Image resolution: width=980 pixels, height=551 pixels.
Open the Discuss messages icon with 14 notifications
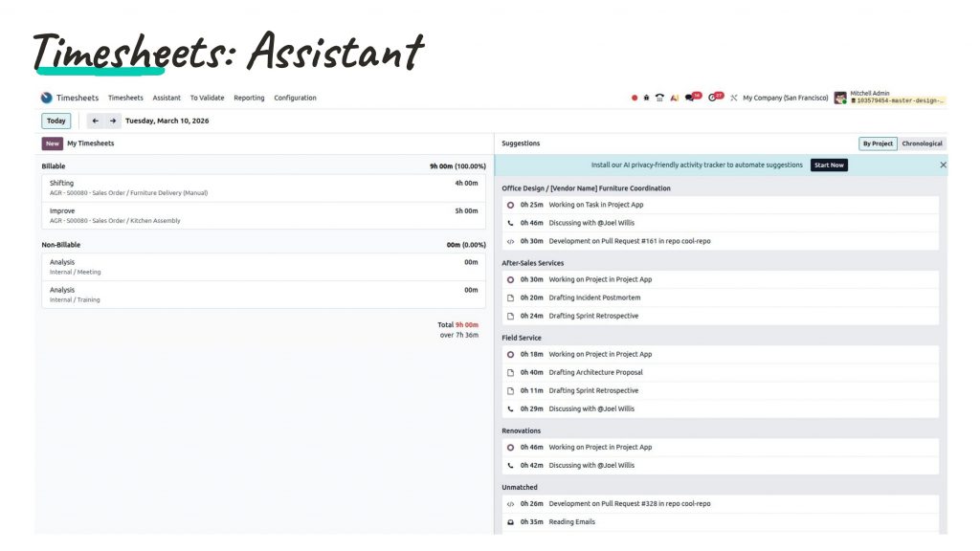click(692, 97)
